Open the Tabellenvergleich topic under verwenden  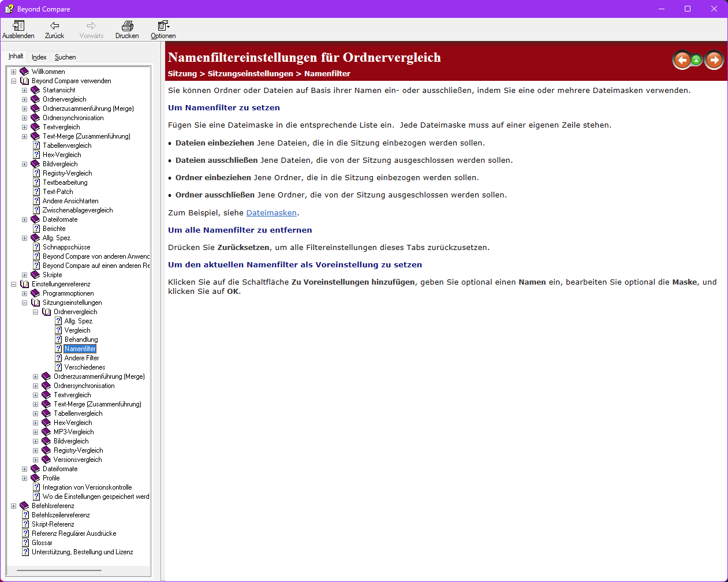67,145
